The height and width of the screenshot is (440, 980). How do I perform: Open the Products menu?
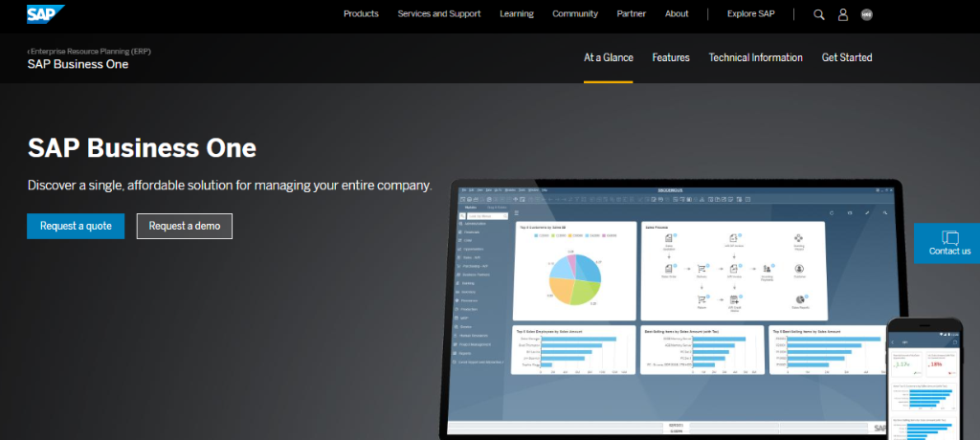coord(361,13)
